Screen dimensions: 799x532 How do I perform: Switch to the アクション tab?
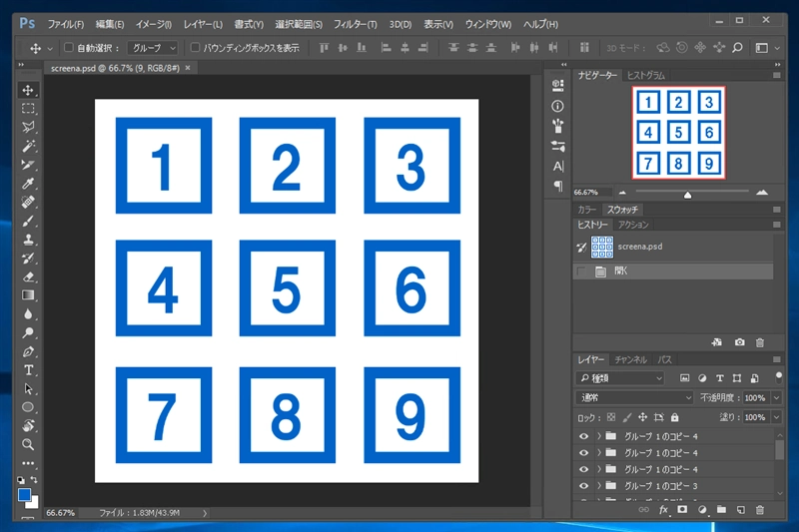(633, 225)
